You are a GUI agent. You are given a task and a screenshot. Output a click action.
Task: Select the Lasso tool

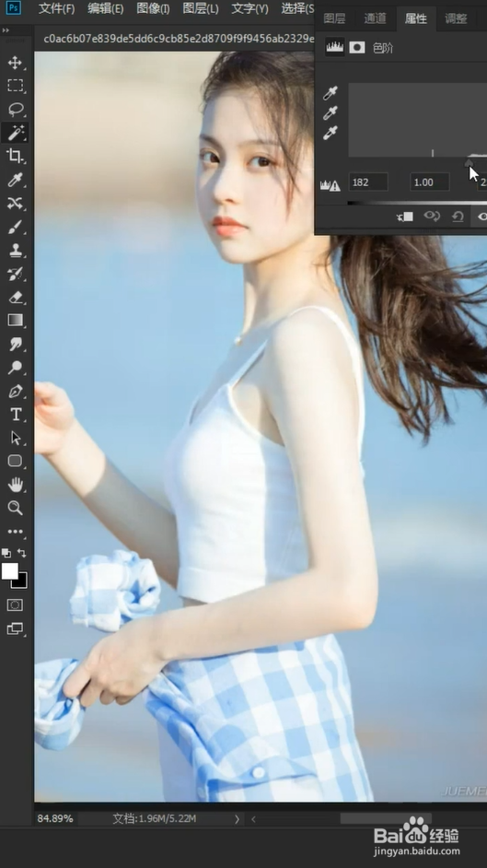point(15,109)
